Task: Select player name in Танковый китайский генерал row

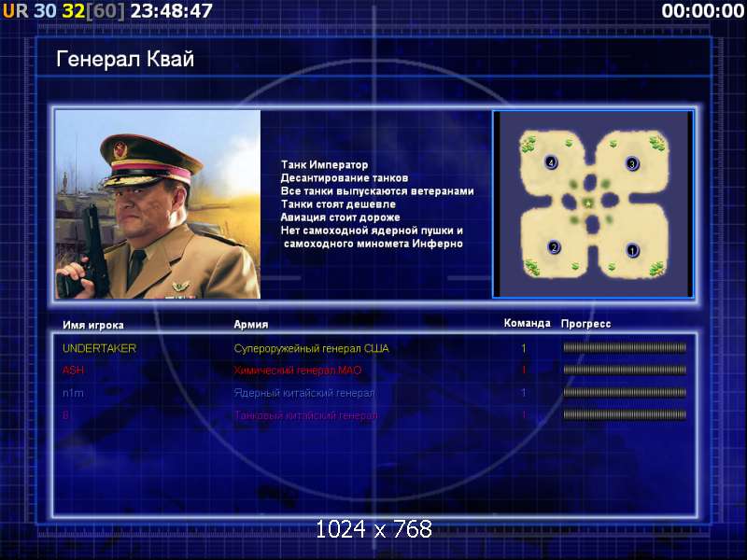Action: pyautogui.click(x=65, y=415)
